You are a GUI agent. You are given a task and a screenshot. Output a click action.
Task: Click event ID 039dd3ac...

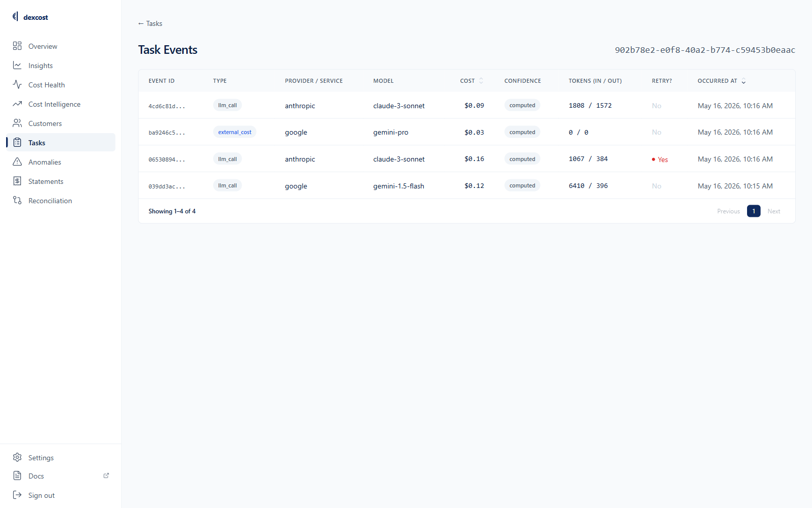pos(167,186)
